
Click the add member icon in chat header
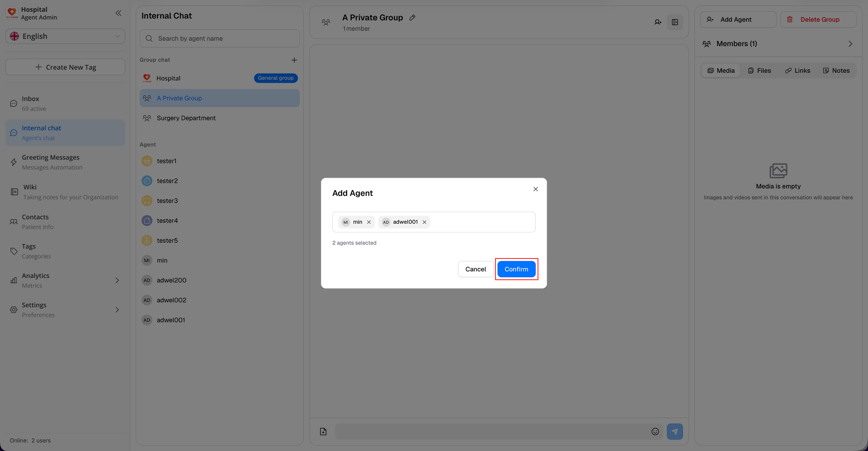(x=658, y=22)
